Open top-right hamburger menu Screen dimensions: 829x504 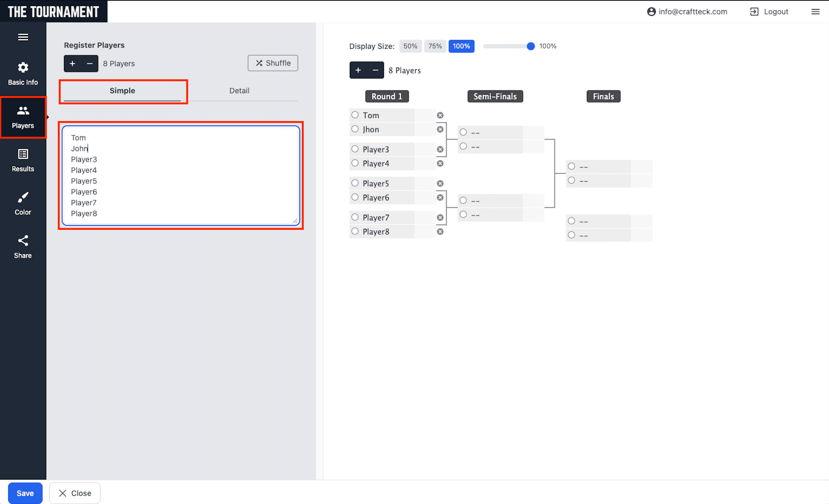(x=815, y=12)
